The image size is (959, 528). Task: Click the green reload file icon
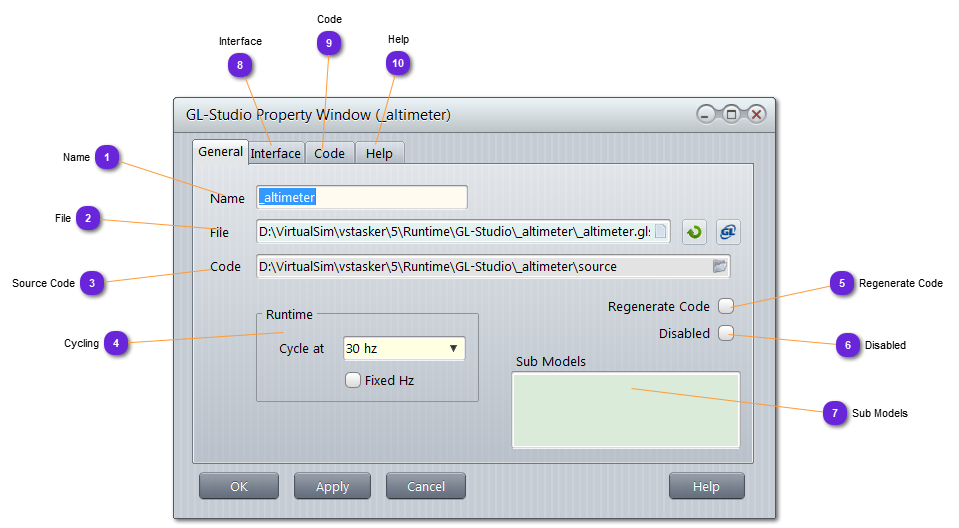(694, 232)
